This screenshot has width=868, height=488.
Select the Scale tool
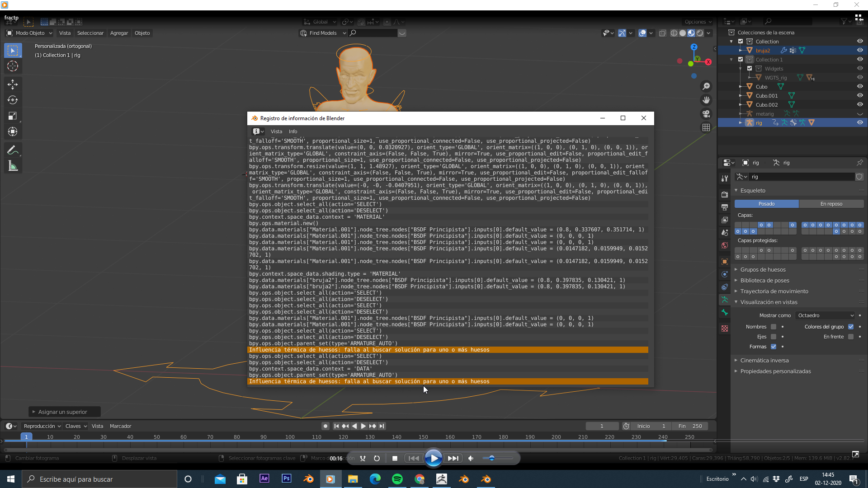pos(13,116)
